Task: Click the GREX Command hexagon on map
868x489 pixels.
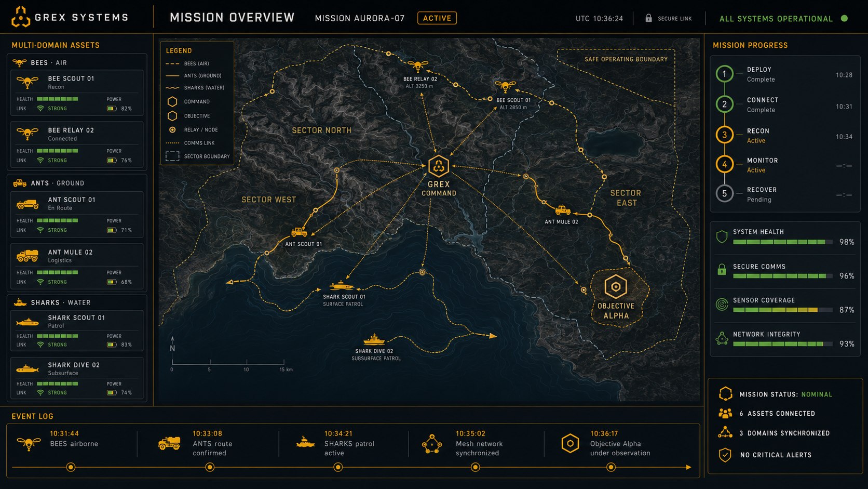Action: point(439,166)
